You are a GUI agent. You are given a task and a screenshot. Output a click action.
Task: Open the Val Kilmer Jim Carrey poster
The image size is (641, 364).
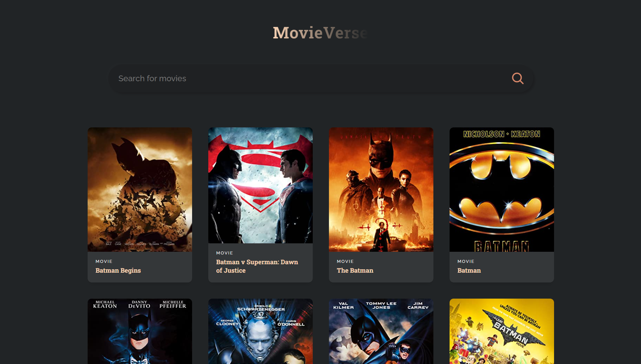[x=381, y=331]
